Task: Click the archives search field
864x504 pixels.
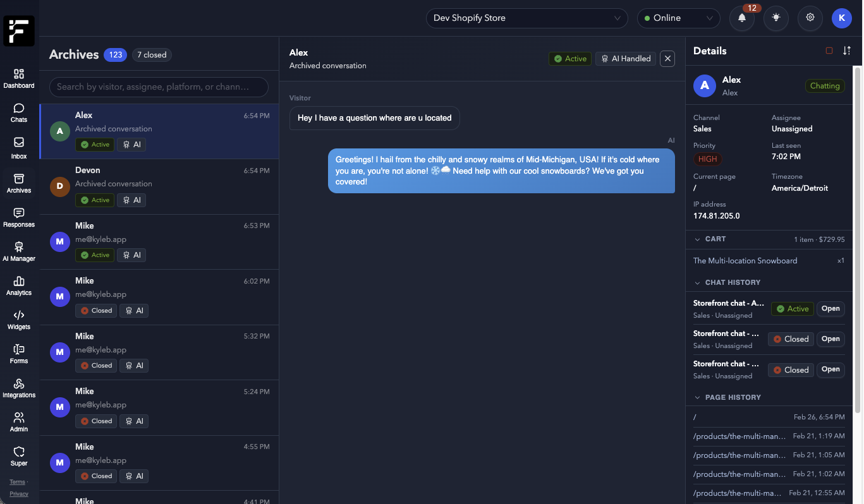Action: pos(159,87)
